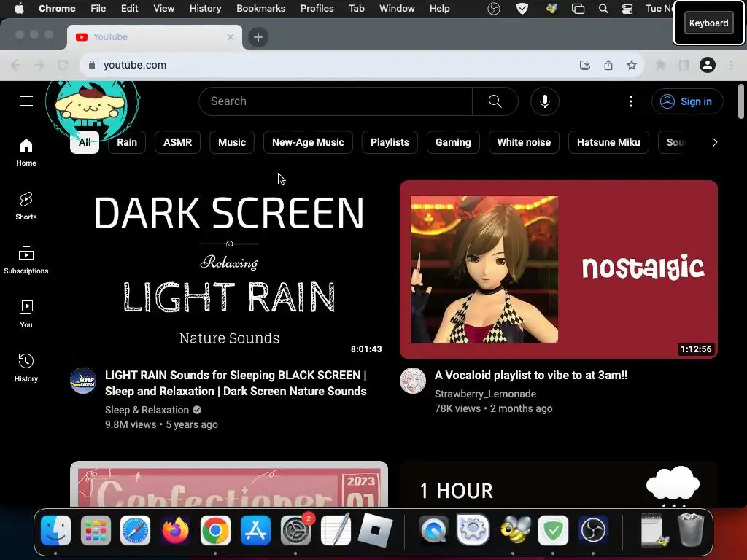Open Strawberry_Lemonade channel avatar
The width and height of the screenshot is (747, 560).
click(x=413, y=381)
